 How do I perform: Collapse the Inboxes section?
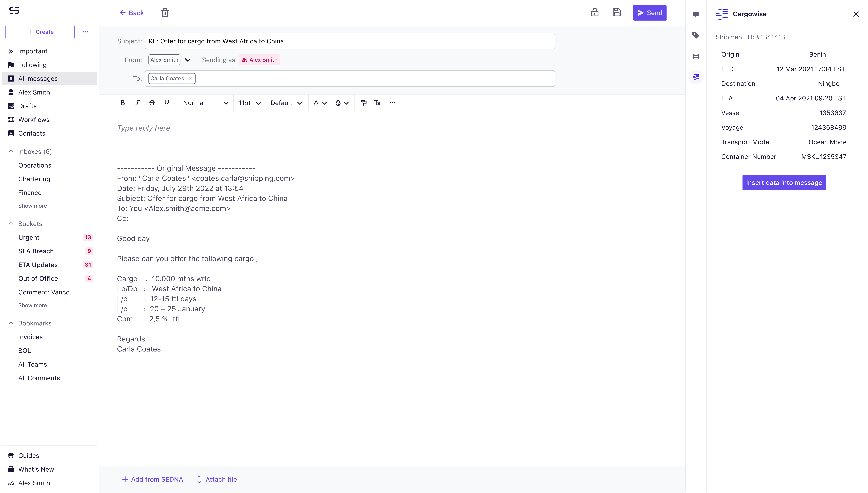click(x=11, y=152)
